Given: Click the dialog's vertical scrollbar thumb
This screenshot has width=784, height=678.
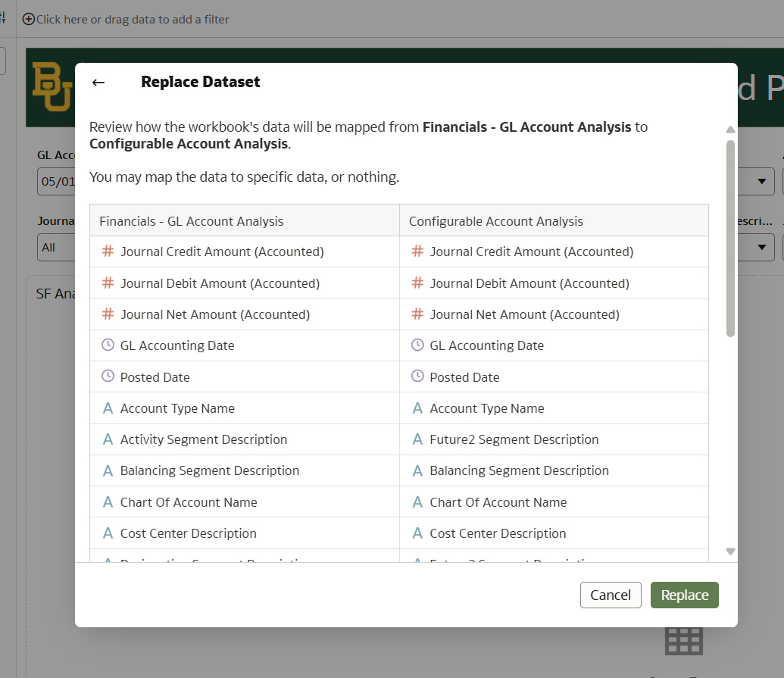Looking at the screenshot, I should pos(730,239).
